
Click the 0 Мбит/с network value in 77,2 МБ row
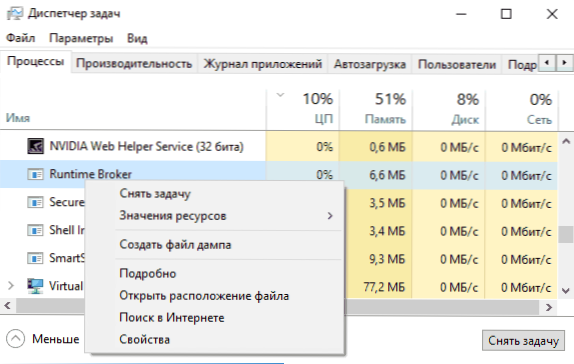[526, 287]
